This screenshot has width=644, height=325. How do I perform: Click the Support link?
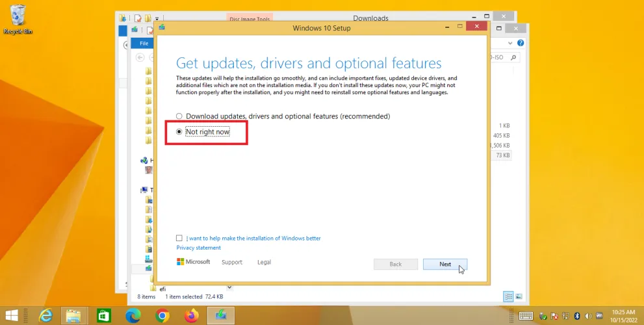231,263
